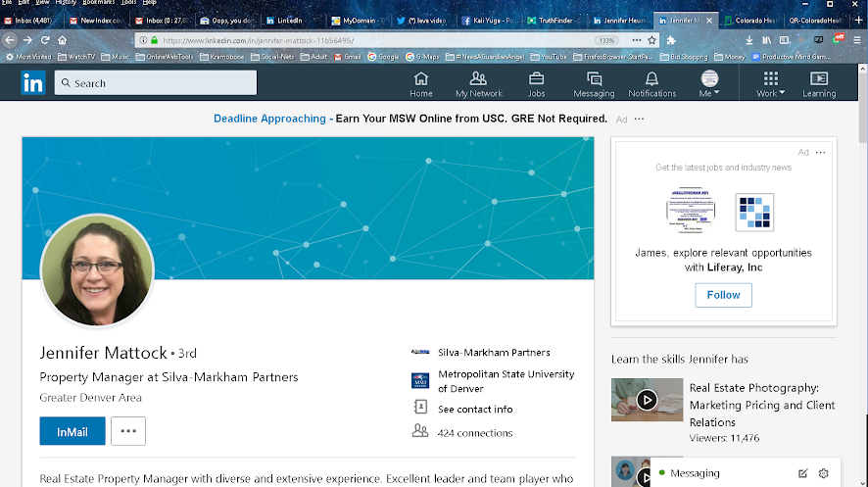Open My Network page
Screen dimensions: 868x487
pos(479,84)
